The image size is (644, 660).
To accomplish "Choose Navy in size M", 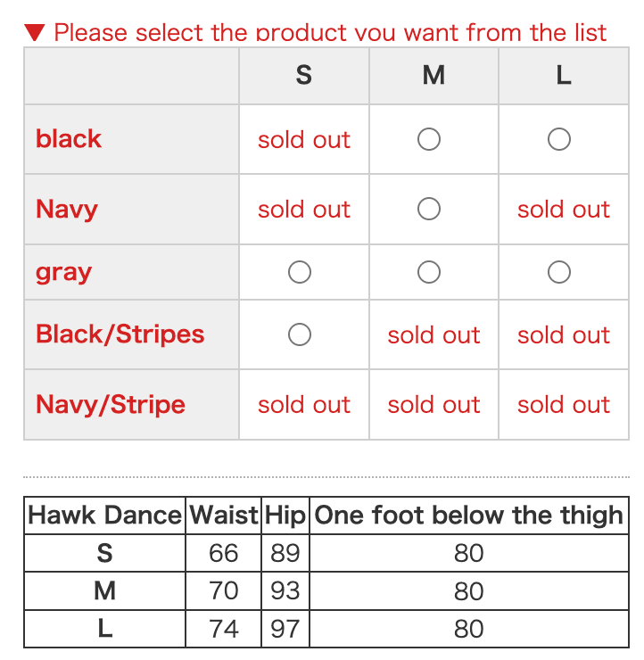I will (429, 209).
